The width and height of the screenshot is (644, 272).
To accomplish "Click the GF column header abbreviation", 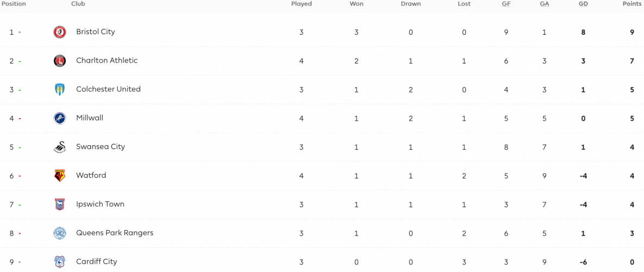I will [506, 4].
